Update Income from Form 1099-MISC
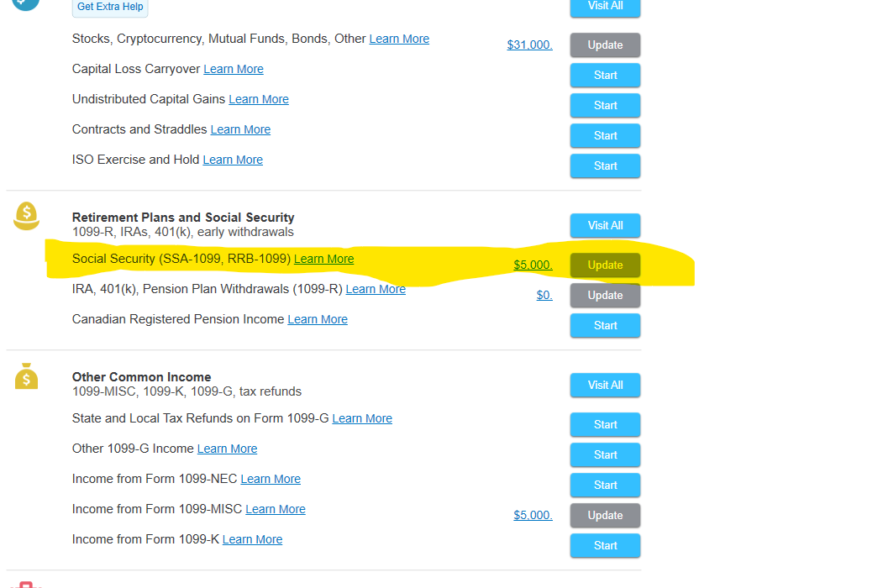This screenshot has height=588, width=888. (605, 516)
